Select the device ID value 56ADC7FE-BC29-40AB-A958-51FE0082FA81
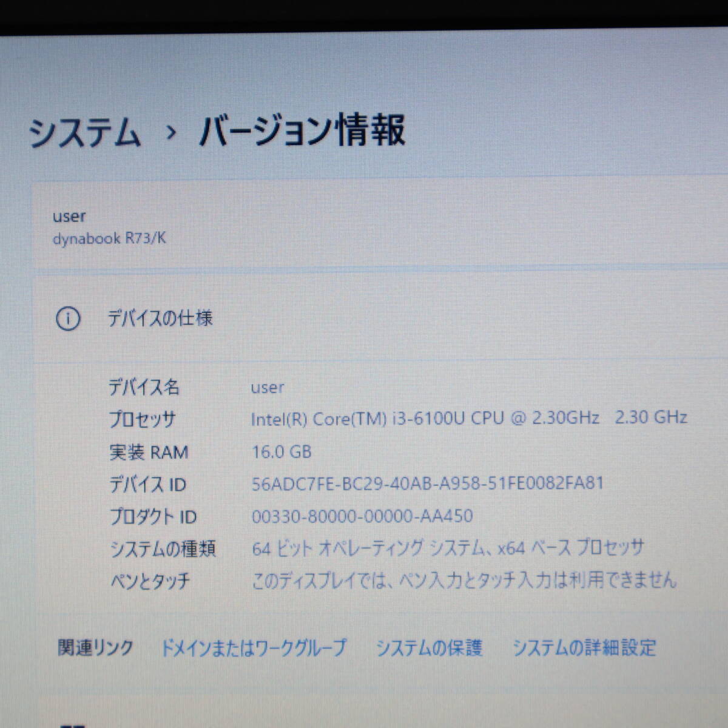 (x=428, y=484)
